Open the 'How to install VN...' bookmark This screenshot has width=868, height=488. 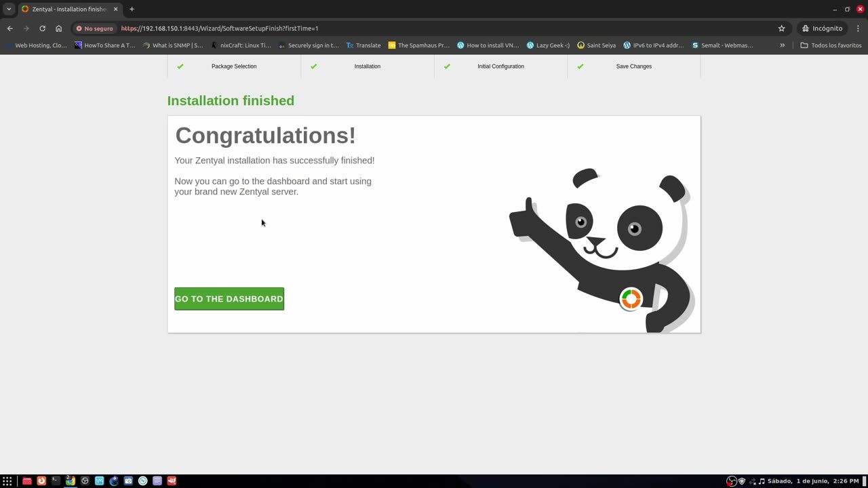pyautogui.click(x=488, y=45)
